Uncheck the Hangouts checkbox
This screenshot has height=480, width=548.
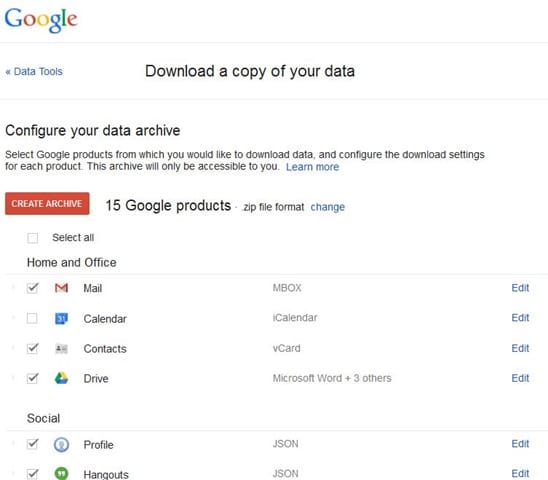(x=33, y=474)
